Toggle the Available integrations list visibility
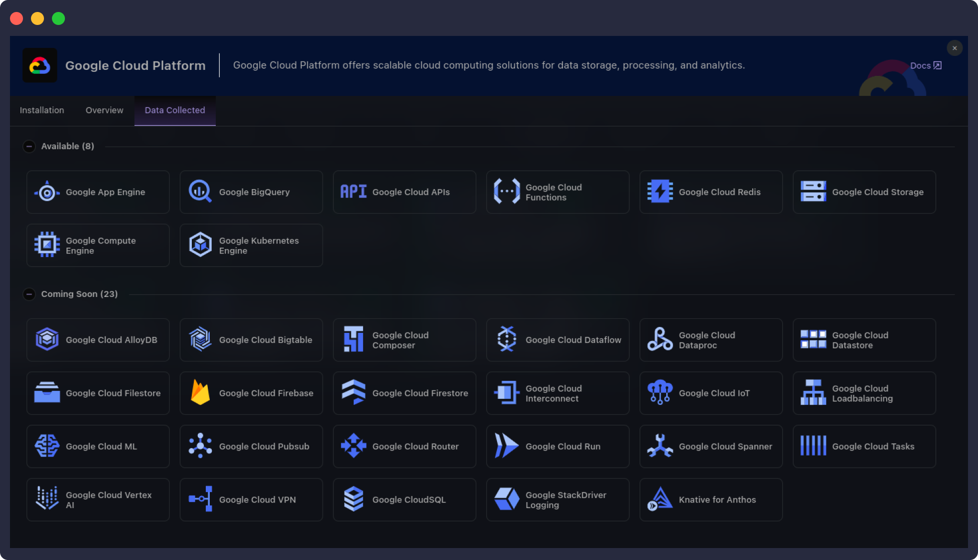Viewport: 978px width, 560px height. pos(29,146)
